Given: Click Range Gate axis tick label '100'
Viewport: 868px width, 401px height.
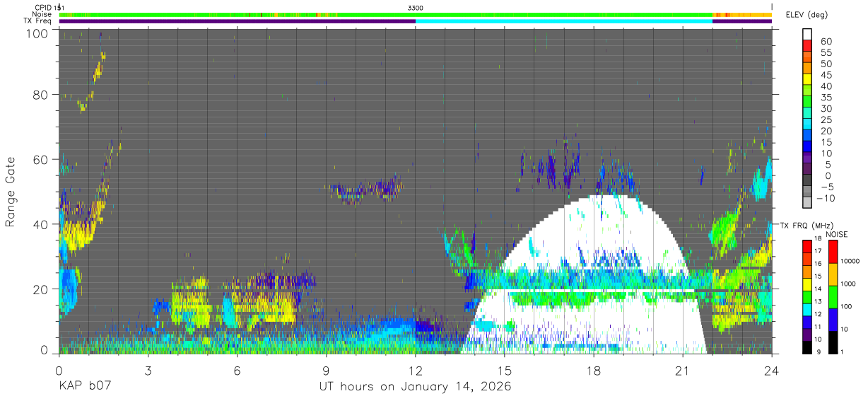Looking at the screenshot, I should pyautogui.click(x=37, y=33).
